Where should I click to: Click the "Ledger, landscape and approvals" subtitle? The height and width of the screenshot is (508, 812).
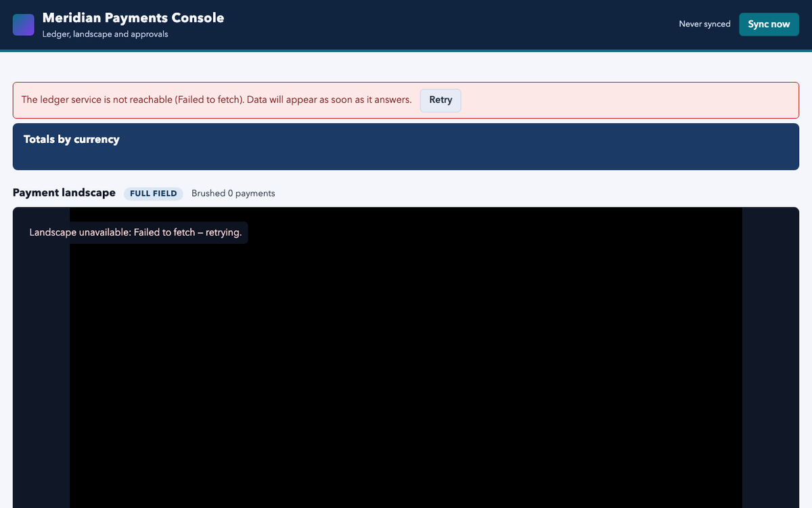105,35
